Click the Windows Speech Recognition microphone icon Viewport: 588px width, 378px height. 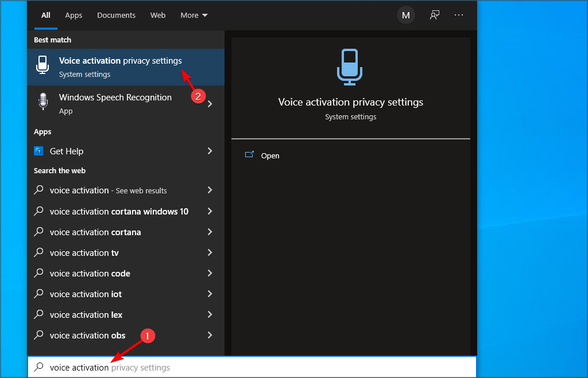point(43,102)
